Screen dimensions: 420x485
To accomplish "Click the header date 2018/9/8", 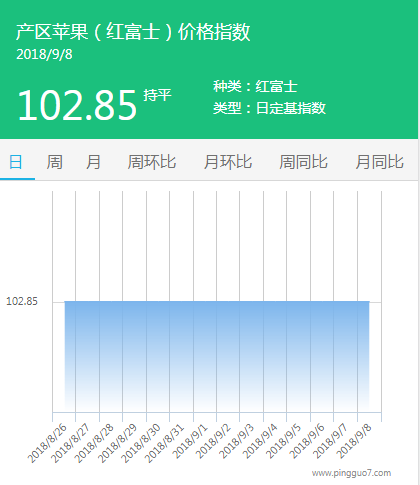I will point(44,54).
